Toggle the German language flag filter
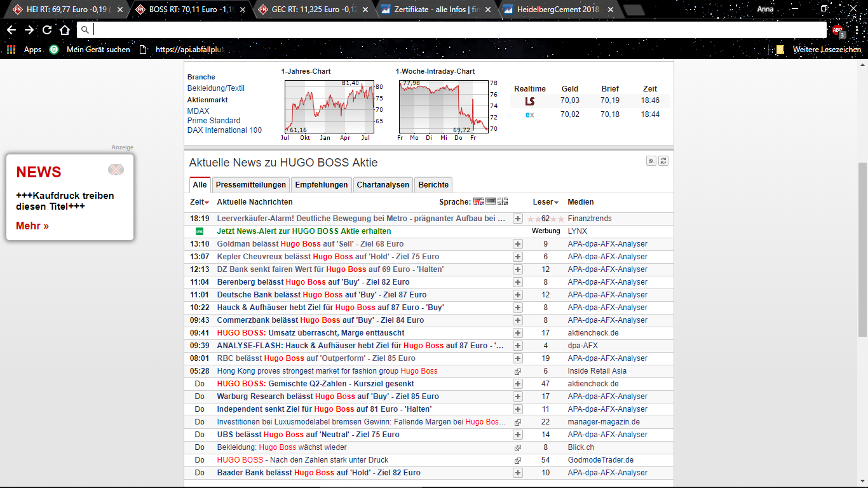868x488 pixels. coord(490,201)
